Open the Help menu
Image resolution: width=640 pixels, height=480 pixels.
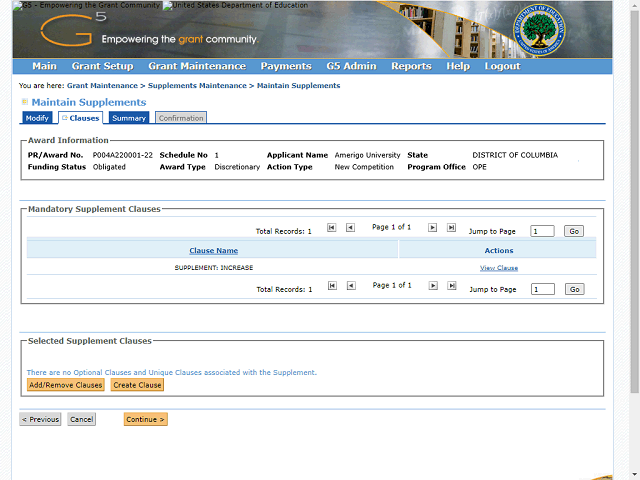(x=458, y=66)
